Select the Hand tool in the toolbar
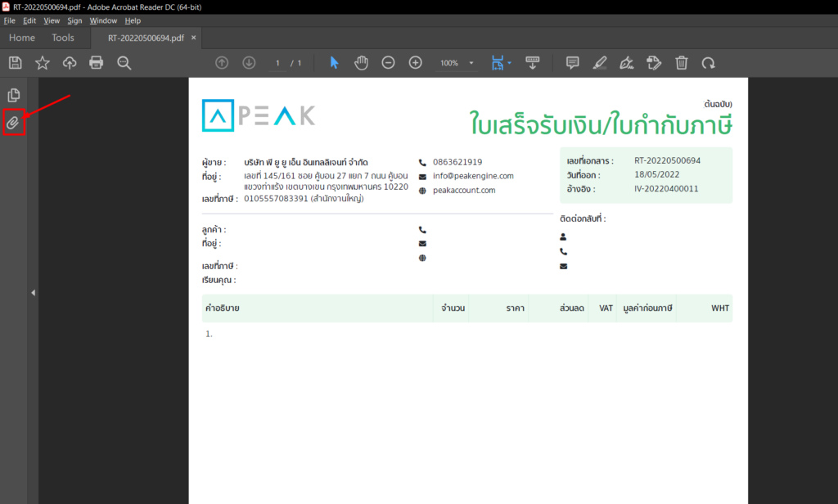Viewport: 838px width, 504px height. [361, 62]
